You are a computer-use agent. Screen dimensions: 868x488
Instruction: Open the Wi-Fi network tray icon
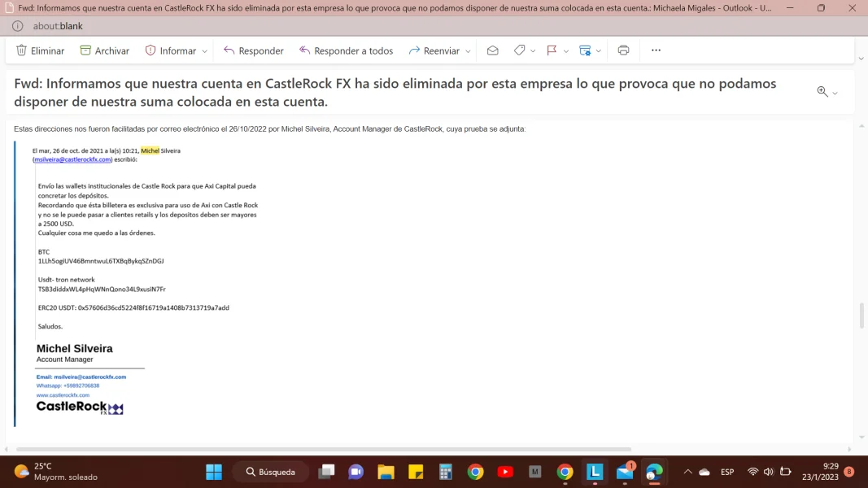[752, 472]
